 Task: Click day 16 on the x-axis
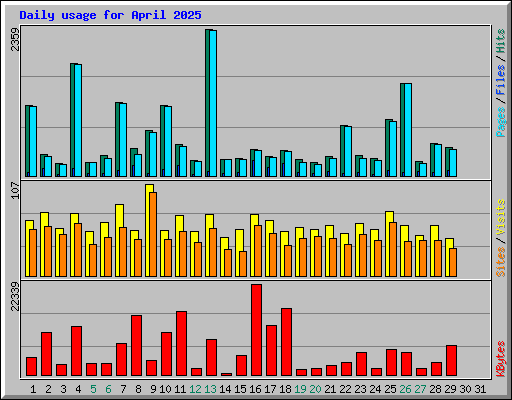[x=255, y=389]
